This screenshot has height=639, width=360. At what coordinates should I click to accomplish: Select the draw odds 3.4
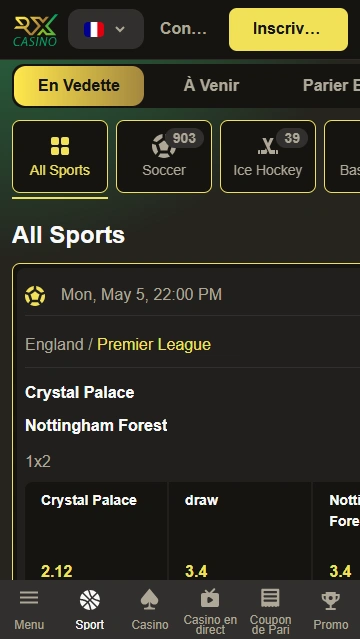(x=240, y=531)
